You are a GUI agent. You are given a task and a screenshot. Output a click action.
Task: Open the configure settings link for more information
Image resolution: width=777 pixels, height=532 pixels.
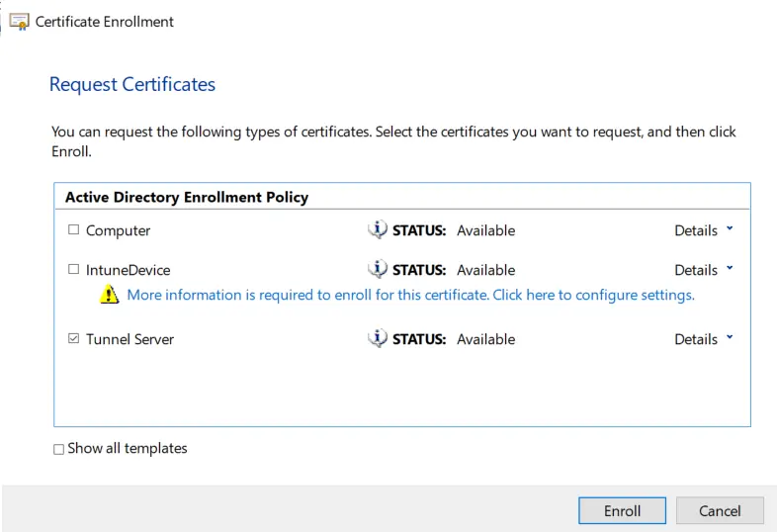click(x=410, y=295)
